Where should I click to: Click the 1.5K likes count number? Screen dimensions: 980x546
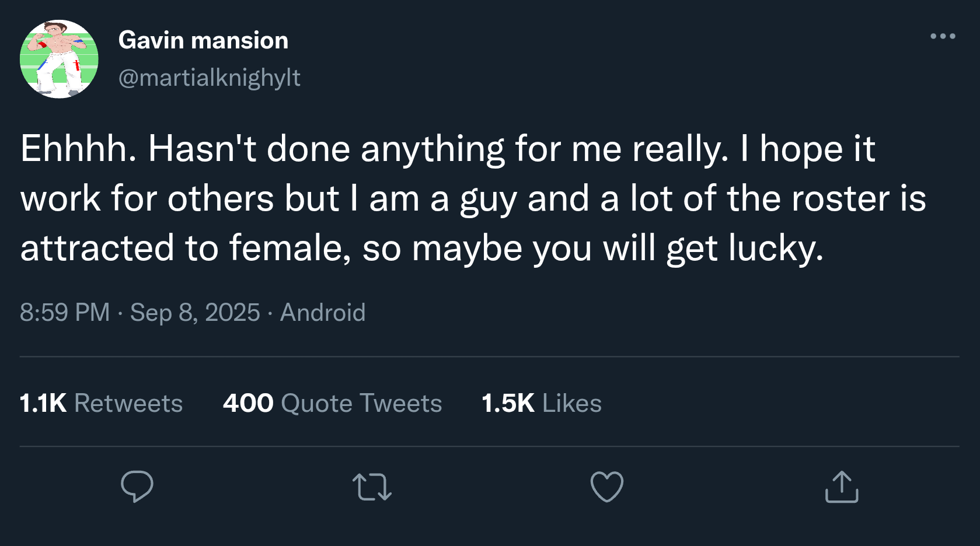508,403
